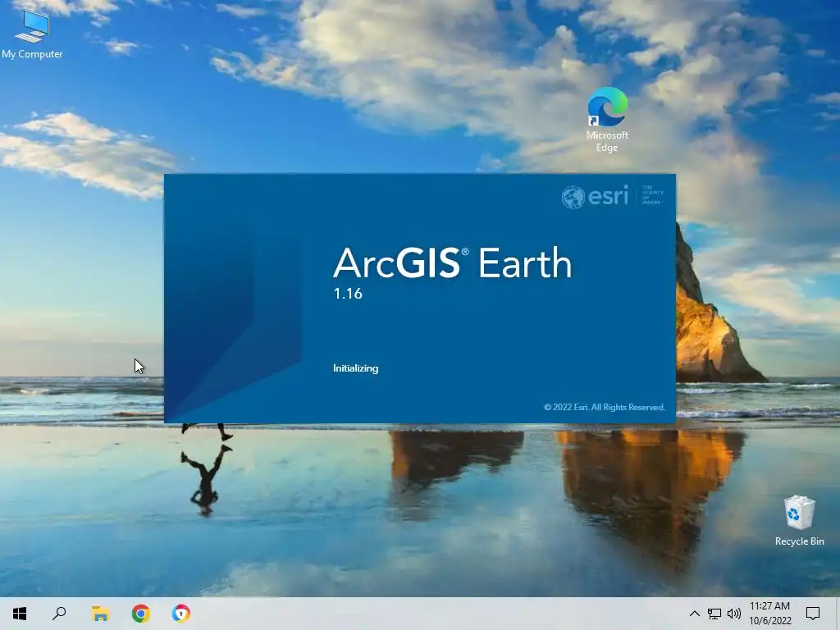This screenshot has width=840, height=630.
Task: Click the 1.16 version number
Action: 348,294
